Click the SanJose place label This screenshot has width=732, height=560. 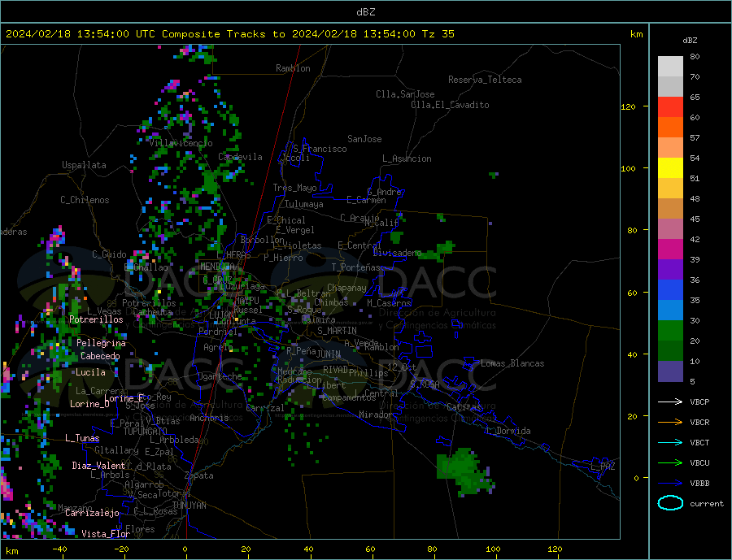(x=364, y=139)
